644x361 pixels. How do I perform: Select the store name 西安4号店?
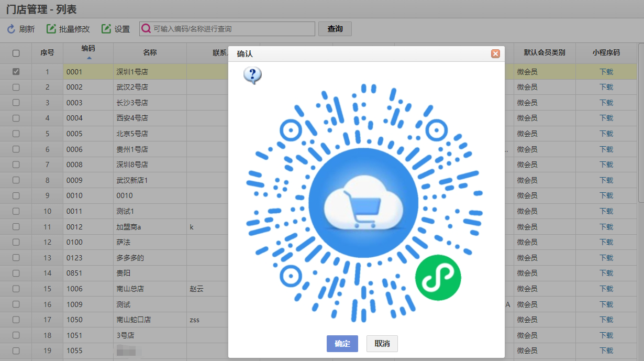132,118
